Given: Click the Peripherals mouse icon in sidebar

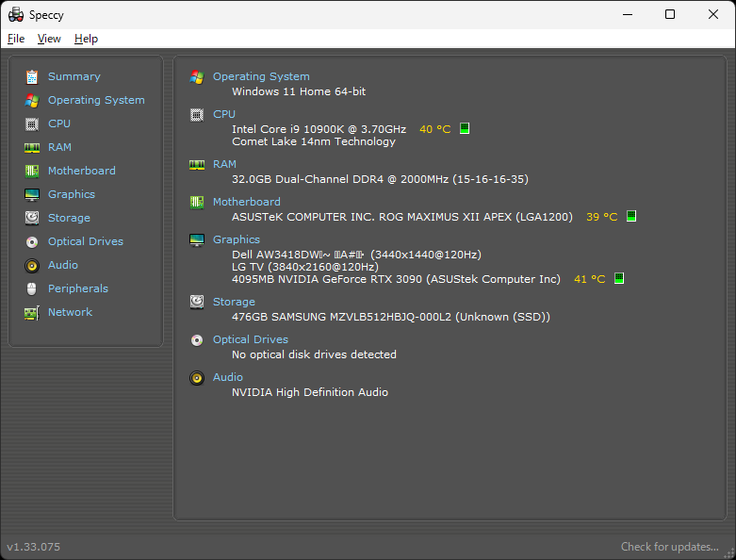Looking at the screenshot, I should (32, 288).
